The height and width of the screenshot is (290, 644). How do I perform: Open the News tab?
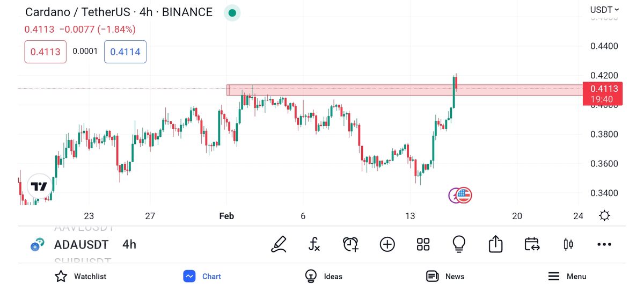[445, 276]
